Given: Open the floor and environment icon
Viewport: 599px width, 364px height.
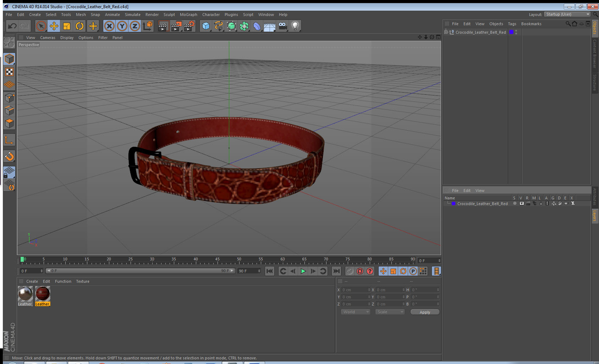Looking at the screenshot, I should [270, 26].
